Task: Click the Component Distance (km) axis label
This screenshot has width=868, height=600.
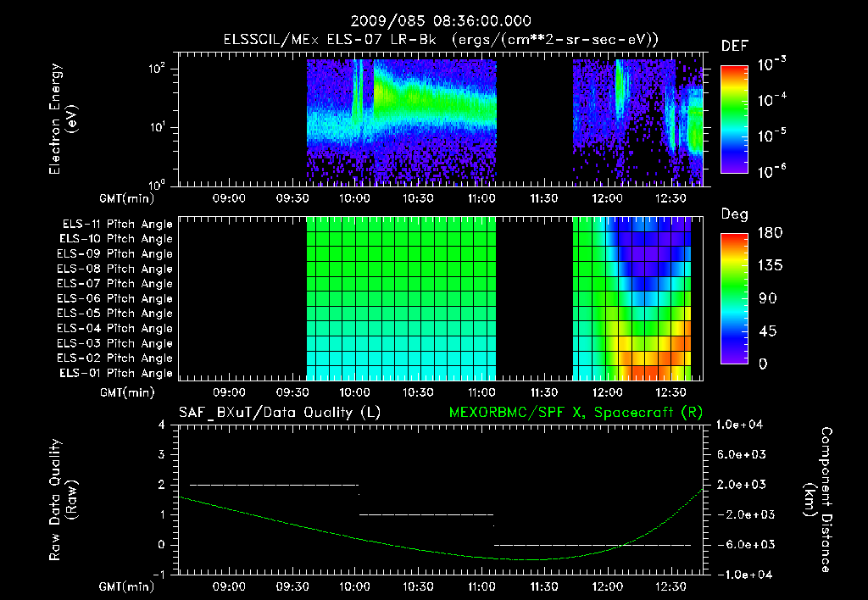Action: (x=818, y=500)
